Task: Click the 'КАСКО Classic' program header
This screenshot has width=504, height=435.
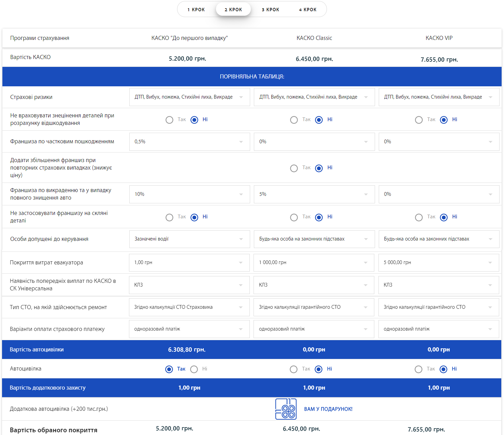Action: click(314, 38)
